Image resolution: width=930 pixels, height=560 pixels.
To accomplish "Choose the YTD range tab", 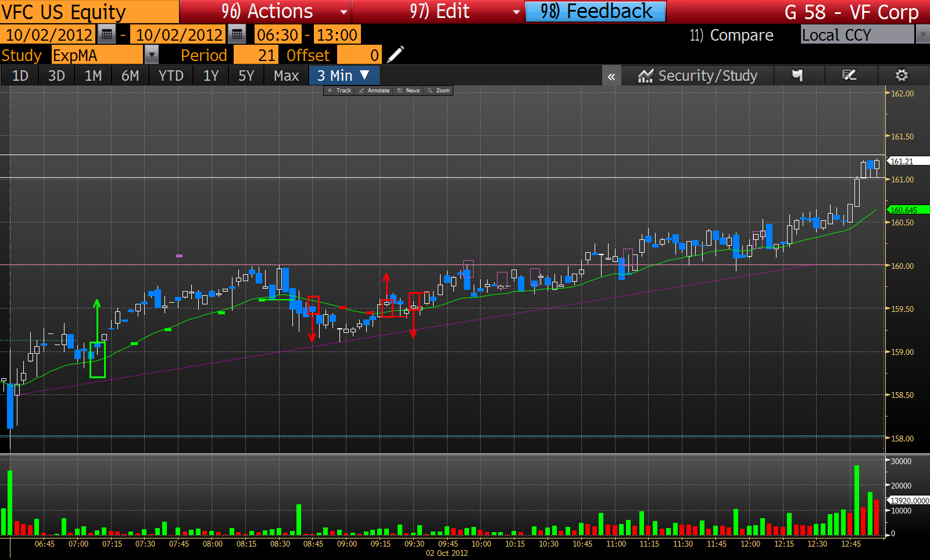I will point(171,76).
